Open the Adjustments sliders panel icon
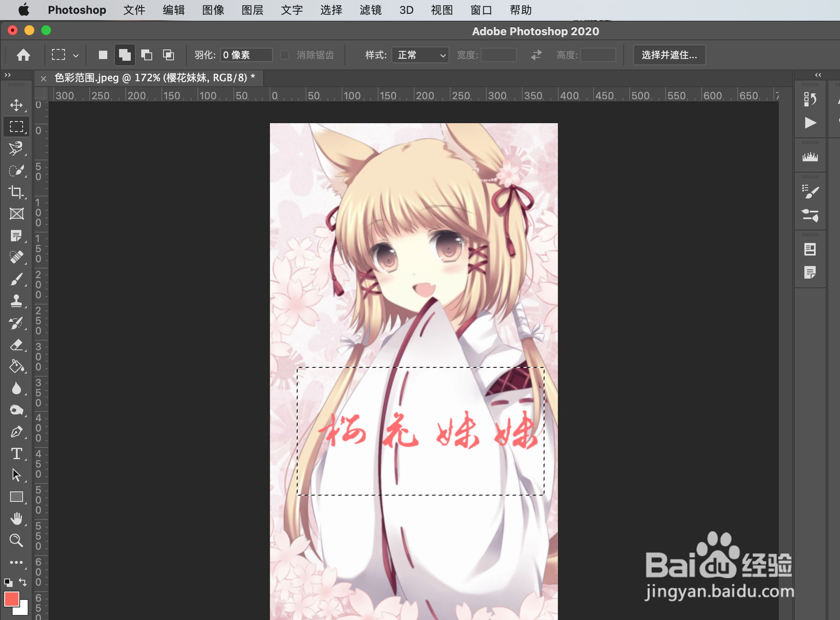 click(x=810, y=215)
